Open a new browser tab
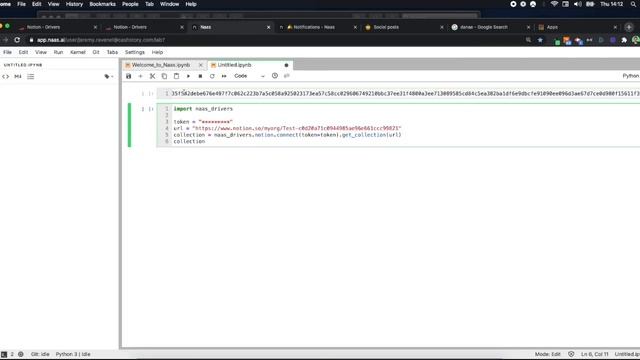Viewport: 640px width, 360px height. point(629,27)
